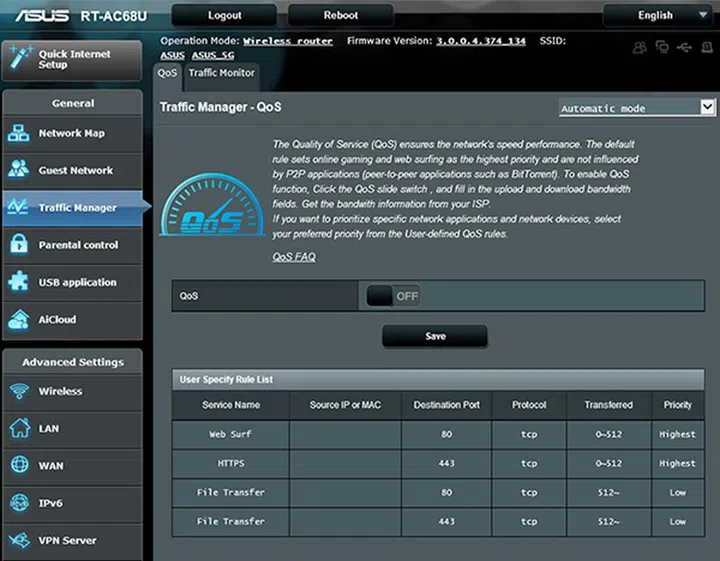Open the Automatic mode dropdown

click(x=637, y=108)
